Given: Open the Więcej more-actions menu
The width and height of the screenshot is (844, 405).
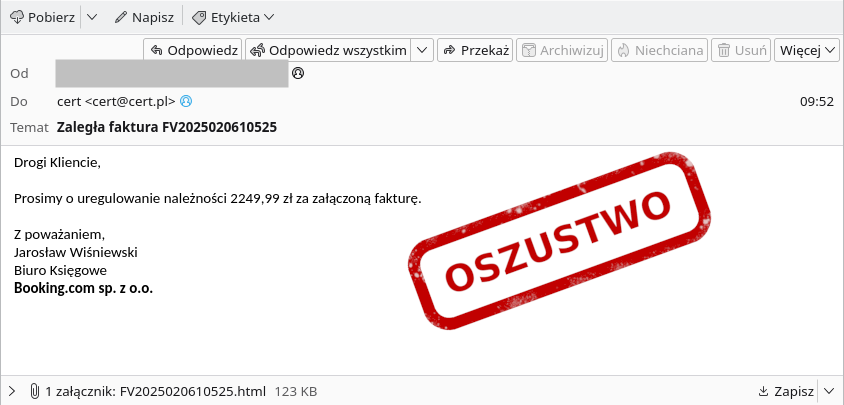Looking at the screenshot, I should (807, 50).
